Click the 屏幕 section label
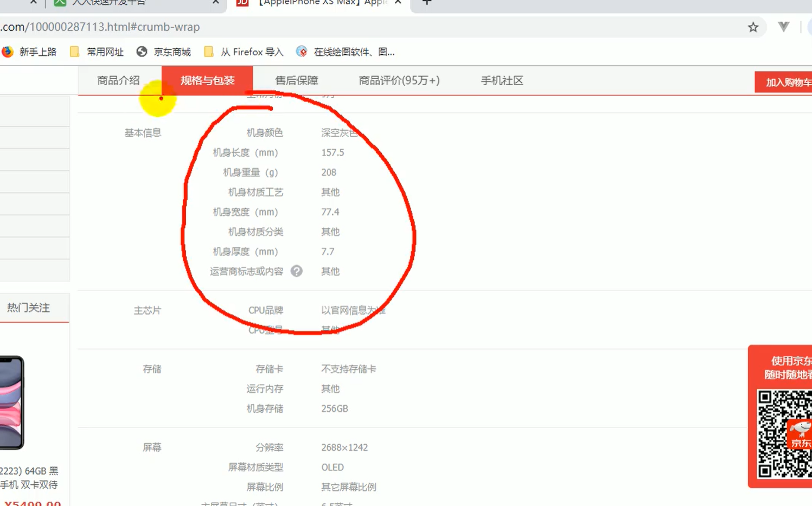Image resolution: width=812 pixels, height=506 pixels. 152,447
